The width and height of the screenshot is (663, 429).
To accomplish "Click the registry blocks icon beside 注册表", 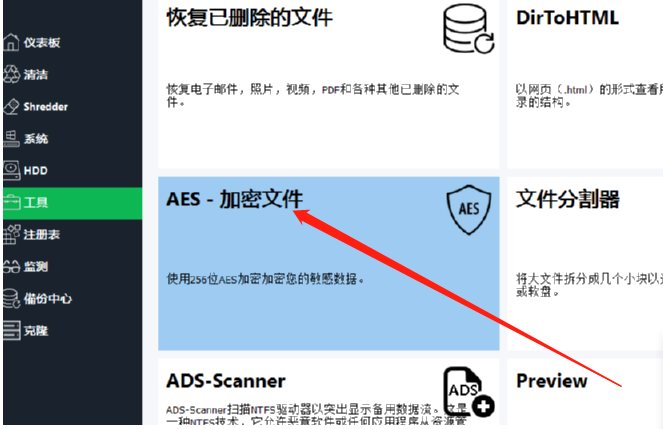I will tap(11, 235).
